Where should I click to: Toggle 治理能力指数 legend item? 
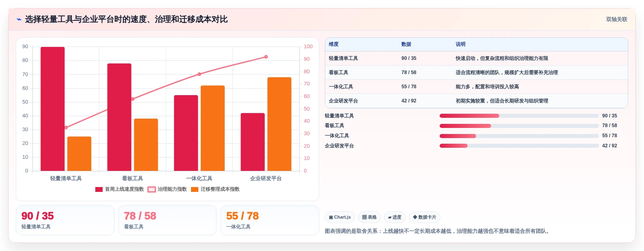pyautogui.click(x=167, y=189)
